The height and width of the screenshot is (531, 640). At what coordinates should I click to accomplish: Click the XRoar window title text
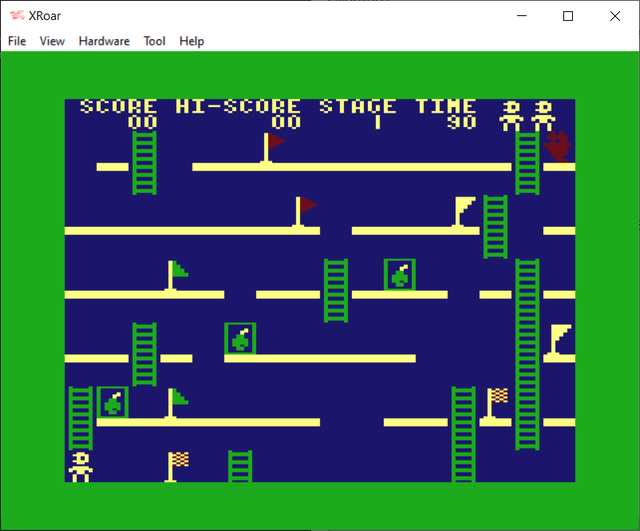[44, 16]
